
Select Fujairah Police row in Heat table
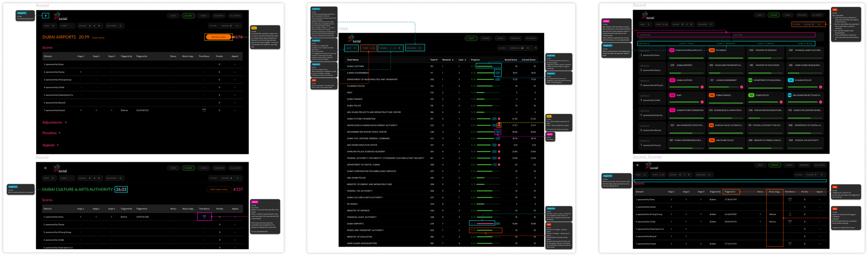pyautogui.click(x=441, y=86)
